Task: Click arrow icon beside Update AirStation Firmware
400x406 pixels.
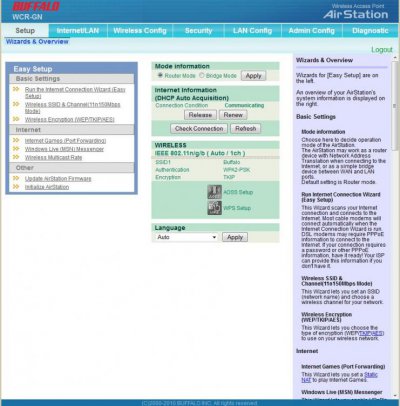Action: [16, 178]
